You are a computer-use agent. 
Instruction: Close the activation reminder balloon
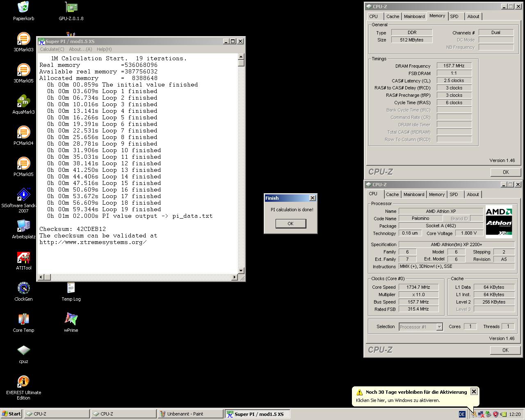click(474, 391)
